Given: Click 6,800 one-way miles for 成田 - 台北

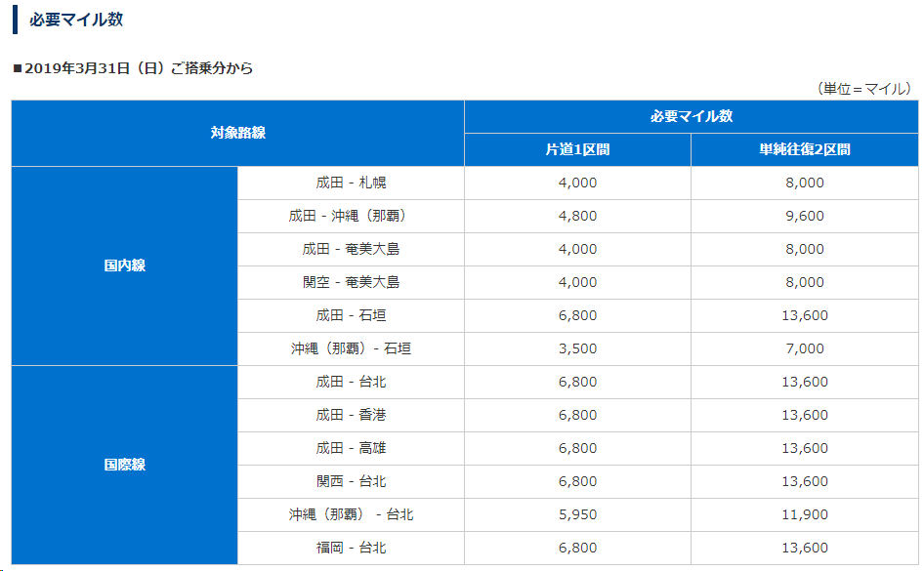Looking at the screenshot, I should click(577, 382).
